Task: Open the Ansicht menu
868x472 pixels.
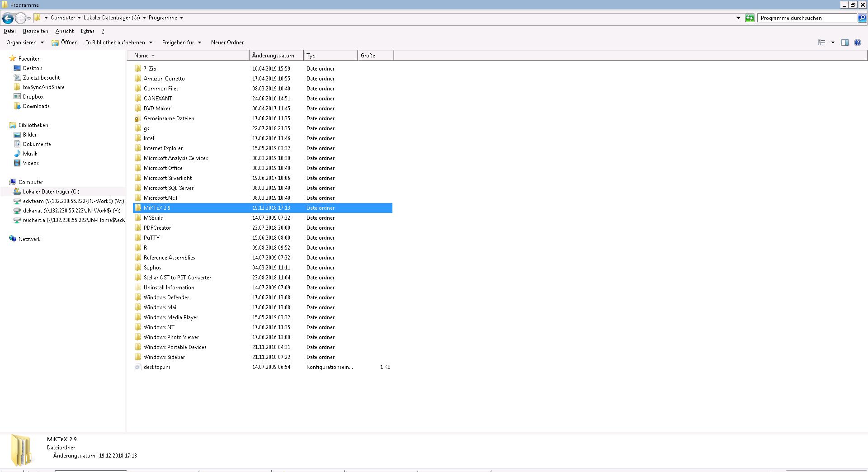Action: [64, 31]
